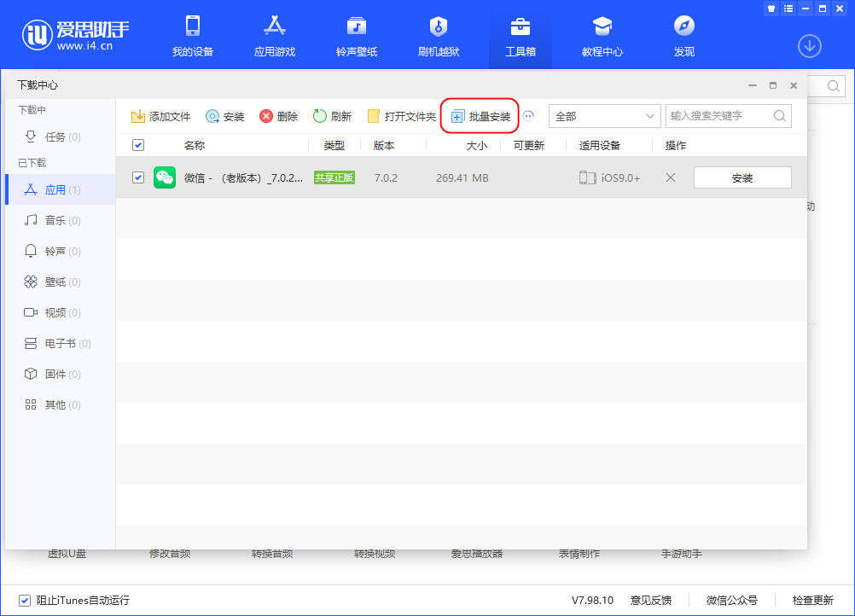The image size is (855, 616).
Task: Click the iOS9.0+ device icon
Action: [587, 177]
